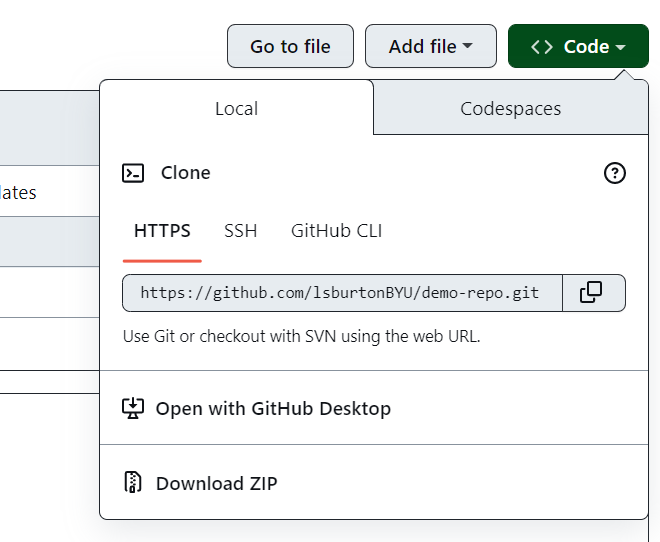Collapse the green Code dropdown

(578, 46)
